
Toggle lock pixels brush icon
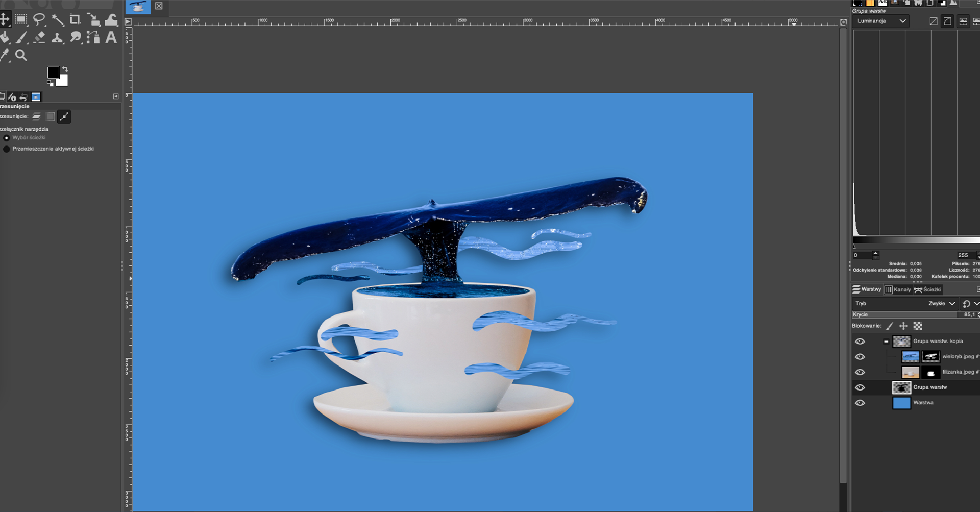pos(890,326)
